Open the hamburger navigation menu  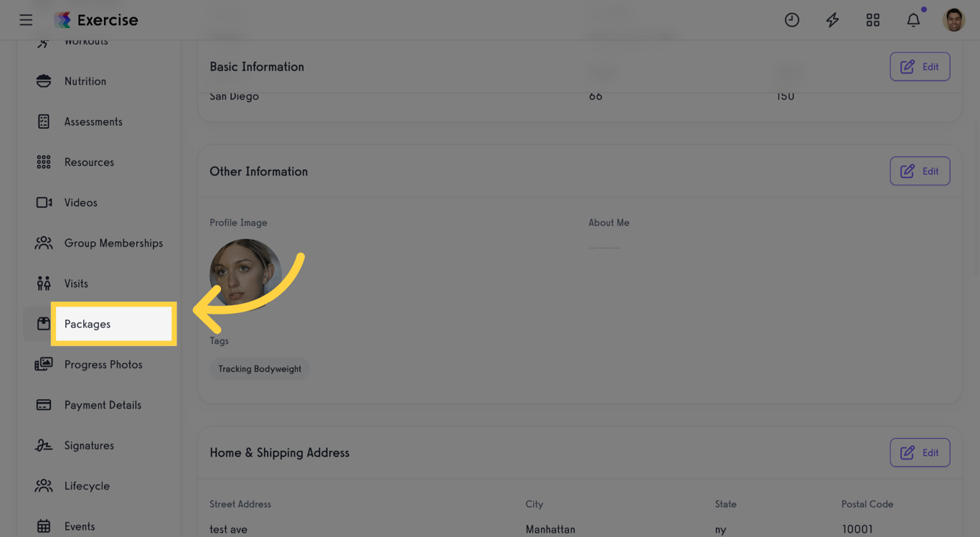(x=26, y=19)
